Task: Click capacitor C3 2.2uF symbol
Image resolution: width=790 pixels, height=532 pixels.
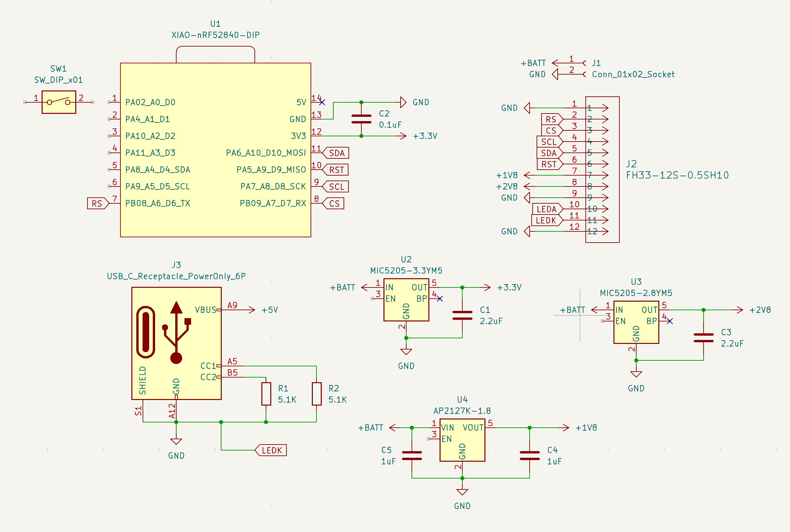Action: tap(703, 338)
